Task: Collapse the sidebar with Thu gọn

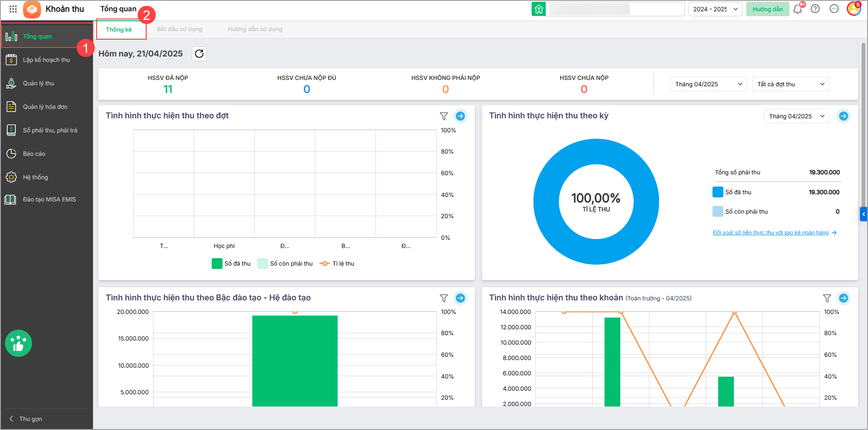Action: pyautogui.click(x=26, y=419)
